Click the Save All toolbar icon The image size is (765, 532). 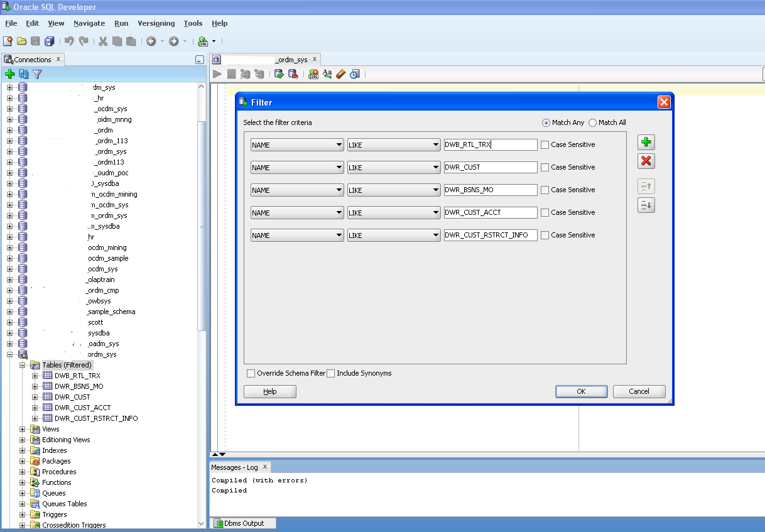coord(49,41)
